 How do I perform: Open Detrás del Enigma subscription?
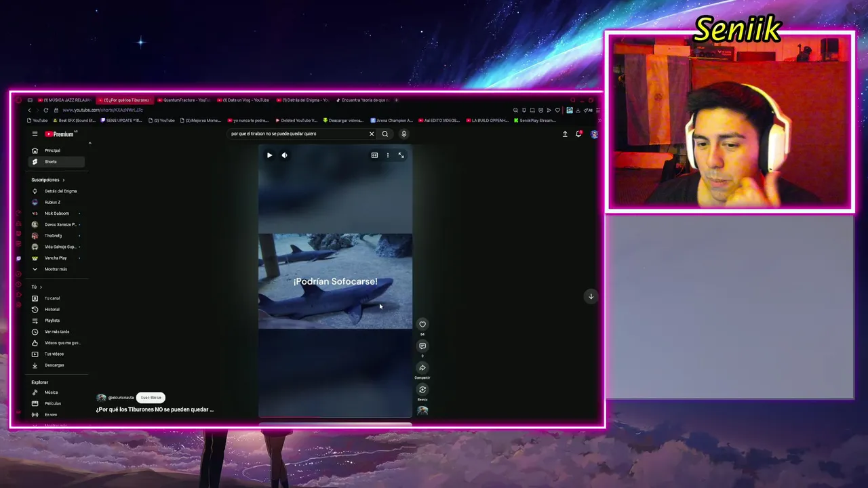point(57,191)
